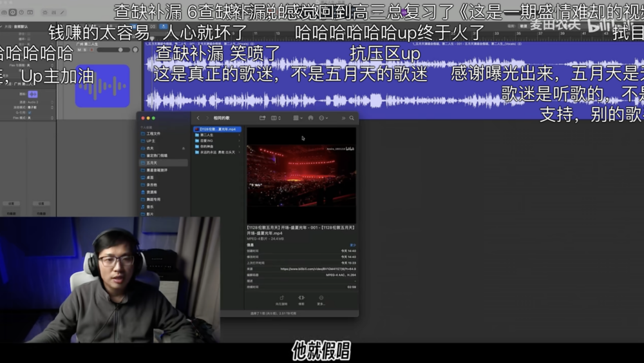Screen dimensions: 644x363
Task: Open 黑星音箱测评 sidebar folder
Action: coord(164,170)
